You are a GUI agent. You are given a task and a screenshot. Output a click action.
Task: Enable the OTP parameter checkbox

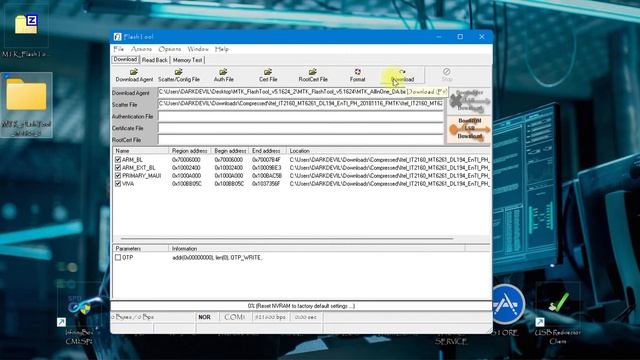coord(118,258)
